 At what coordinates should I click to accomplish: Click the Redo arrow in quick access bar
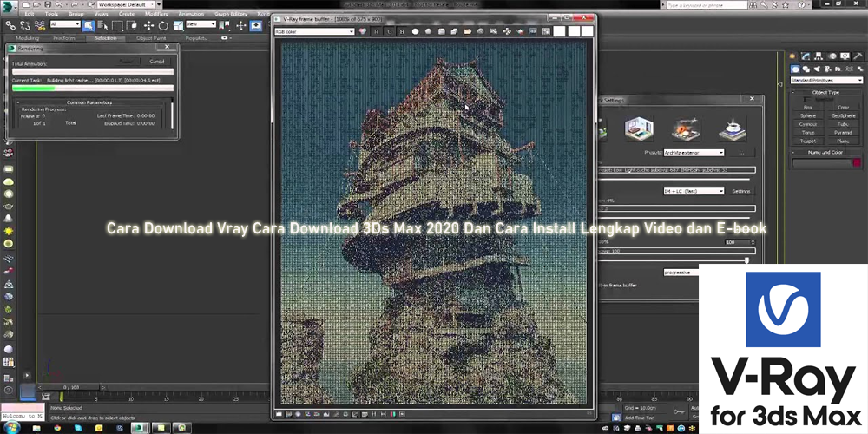point(74,4)
